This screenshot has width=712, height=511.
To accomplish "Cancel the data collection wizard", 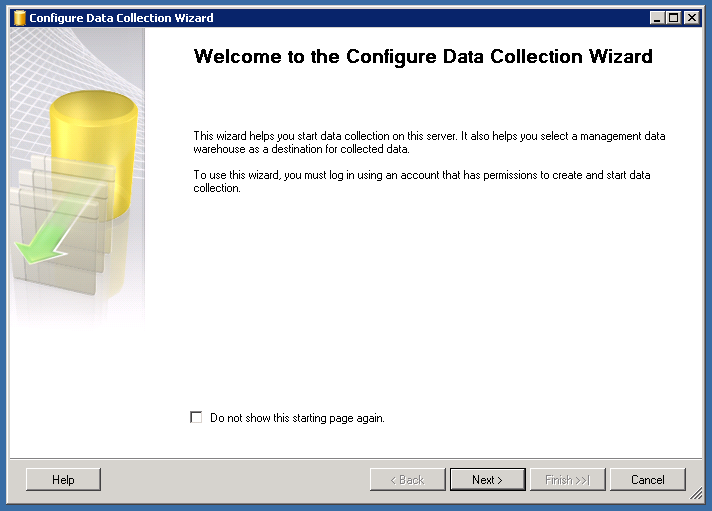I will (647, 480).
